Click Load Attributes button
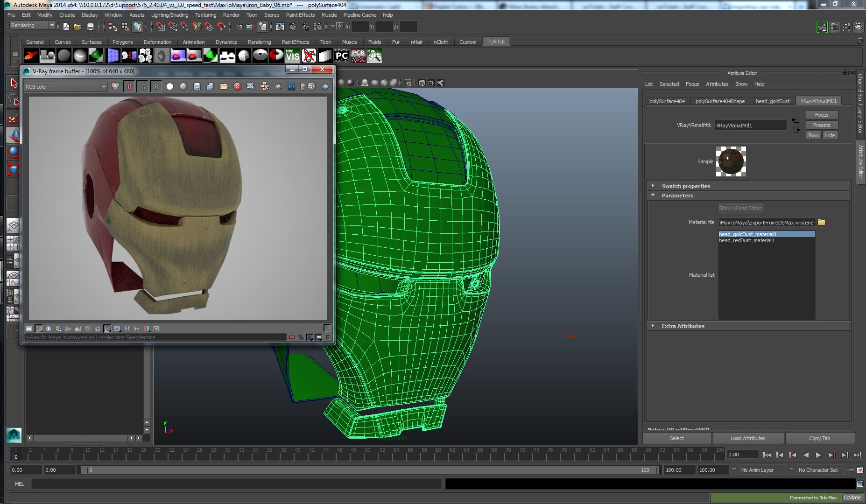Viewport: 866px width, 504px height. (748, 438)
